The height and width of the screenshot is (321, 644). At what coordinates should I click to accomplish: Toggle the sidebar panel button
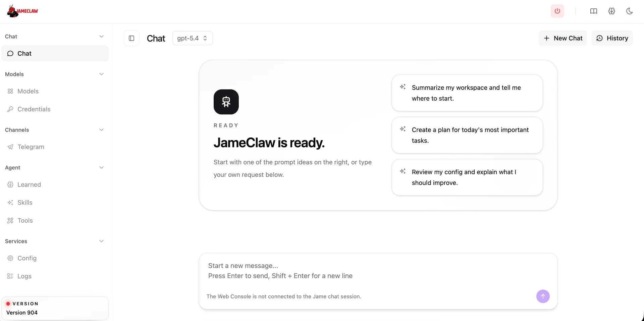131,38
